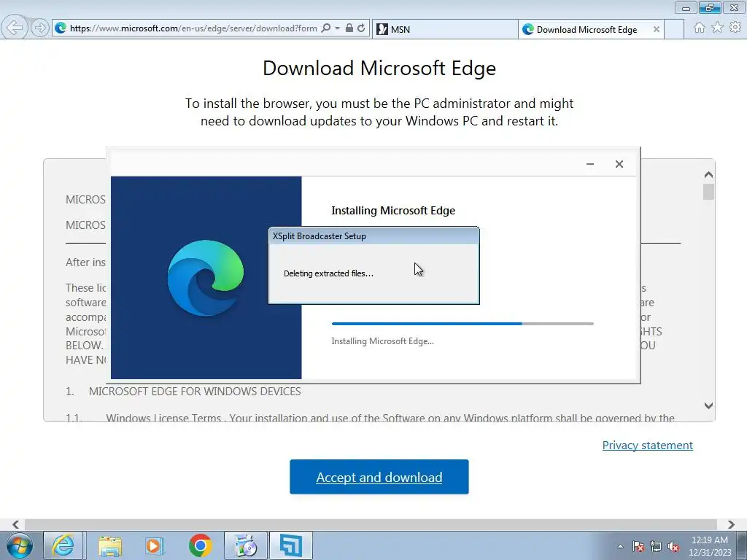Click license terms scroll up arrow

point(708,175)
